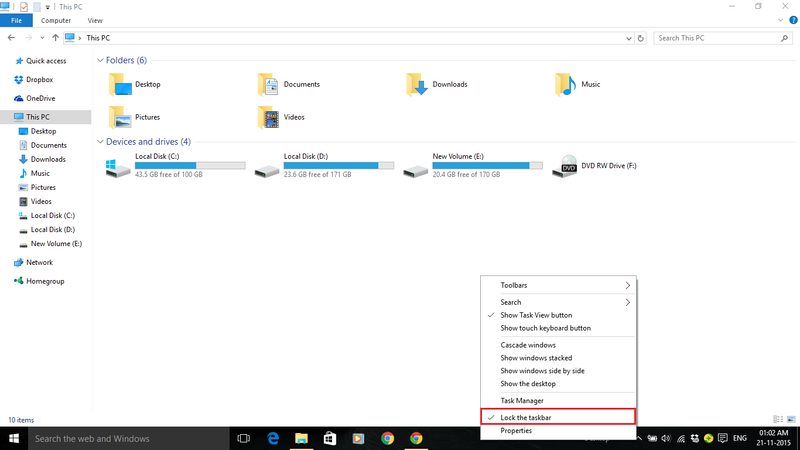Click the search magnifier icon
The image size is (800, 450).
[784, 38]
